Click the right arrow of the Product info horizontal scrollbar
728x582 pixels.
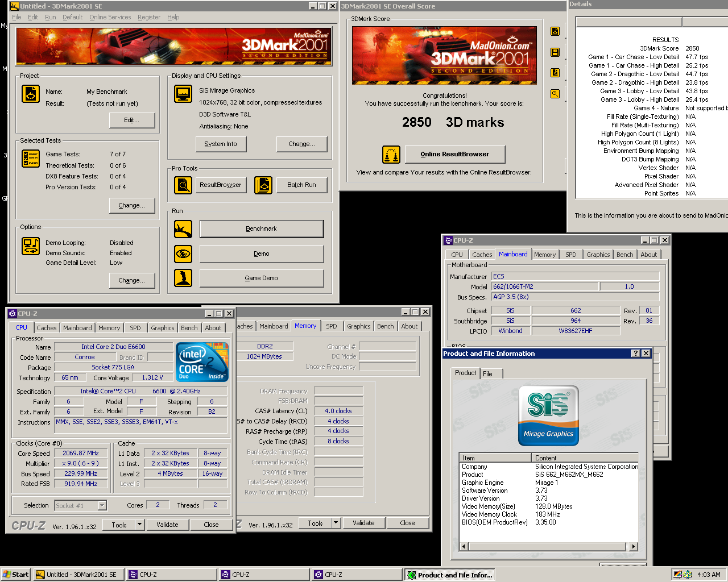click(x=634, y=547)
